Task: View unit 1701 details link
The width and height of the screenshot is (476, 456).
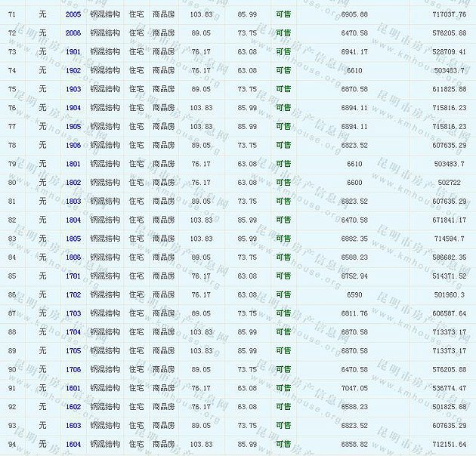Action: click(x=73, y=276)
